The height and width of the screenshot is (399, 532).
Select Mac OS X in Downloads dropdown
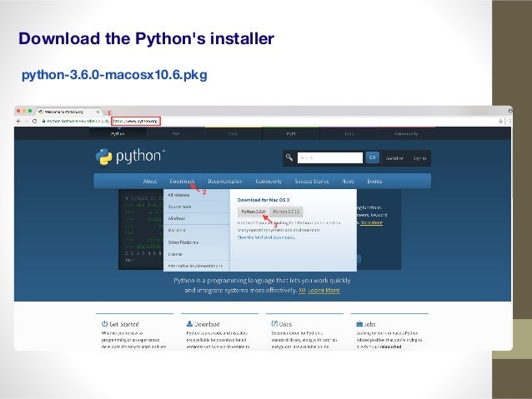tap(197, 231)
